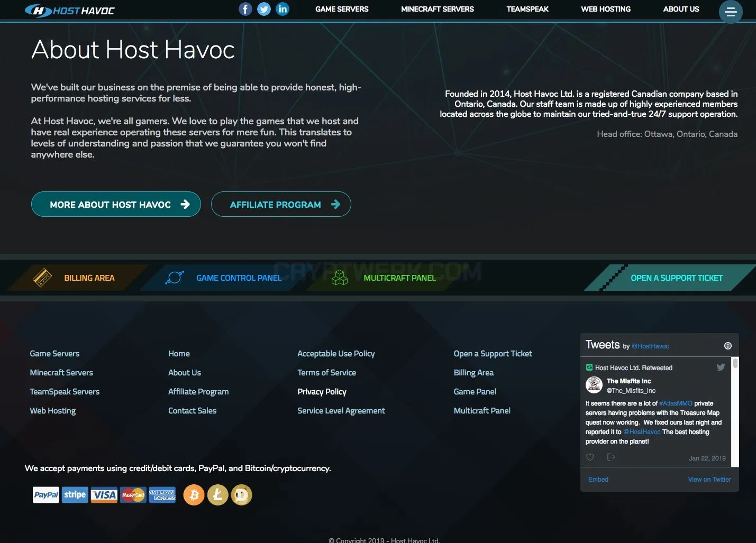Open footer Home link
Image resolution: width=756 pixels, height=543 pixels.
pos(179,354)
